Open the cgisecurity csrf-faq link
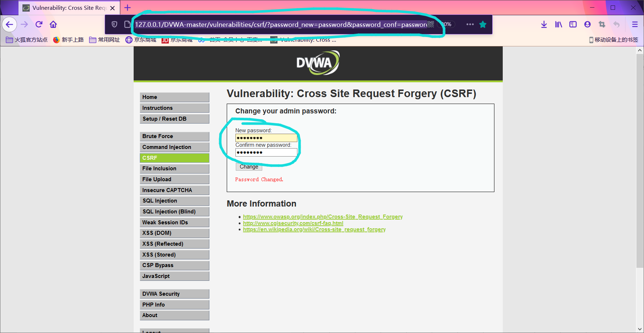The height and width of the screenshot is (333, 644). click(293, 223)
